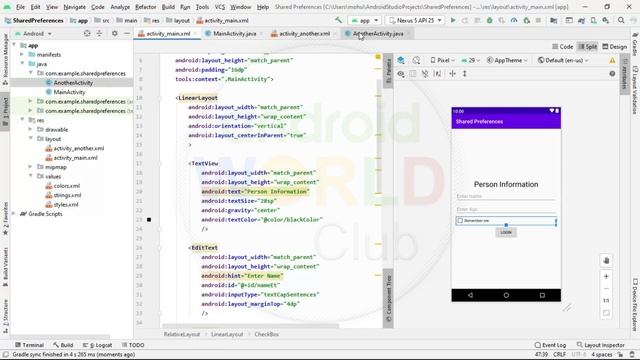Collapse the java folder in tree
The height and width of the screenshot is (360, 640).
(22, 64)
